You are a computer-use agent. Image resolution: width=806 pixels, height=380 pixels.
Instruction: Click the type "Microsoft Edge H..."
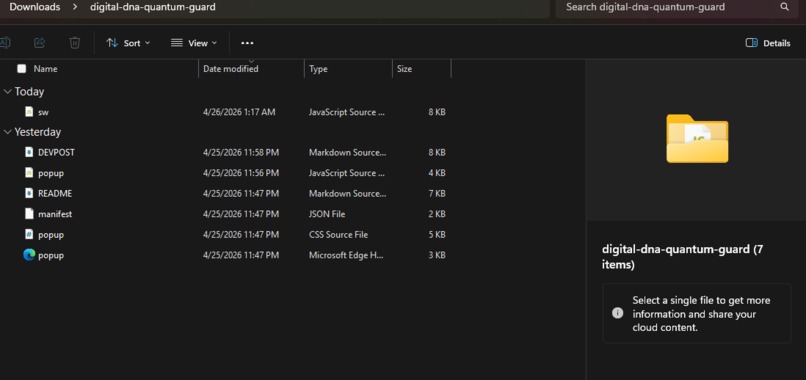[346, 255]
